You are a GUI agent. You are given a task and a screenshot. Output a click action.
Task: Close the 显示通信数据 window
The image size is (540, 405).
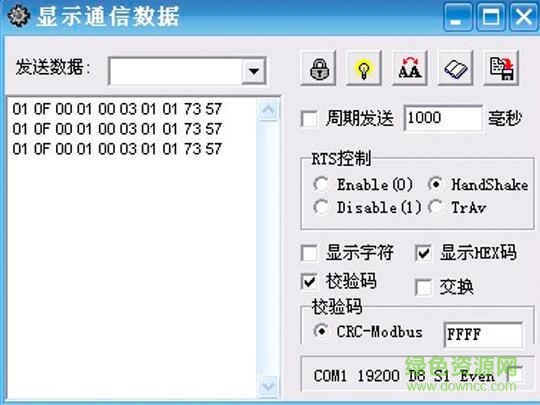[523, 17]
